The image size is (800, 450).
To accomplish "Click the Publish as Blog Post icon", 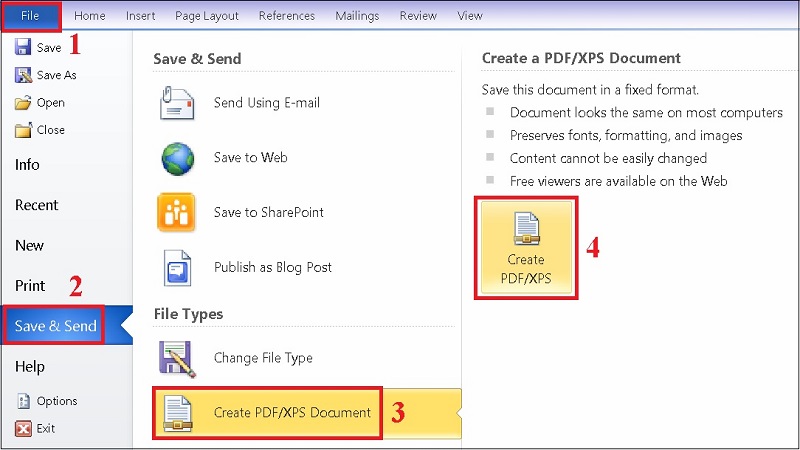I will [x=177, y=268].
